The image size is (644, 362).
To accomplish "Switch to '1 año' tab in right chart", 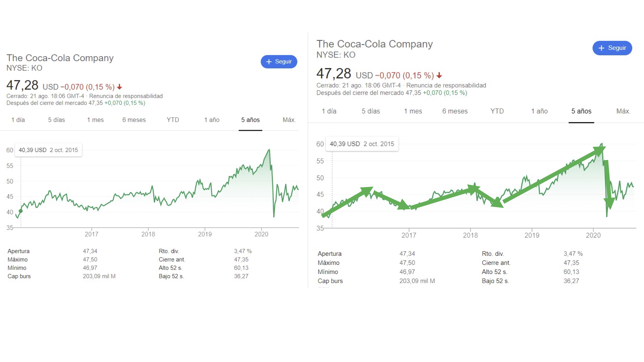I will point(539,111).
